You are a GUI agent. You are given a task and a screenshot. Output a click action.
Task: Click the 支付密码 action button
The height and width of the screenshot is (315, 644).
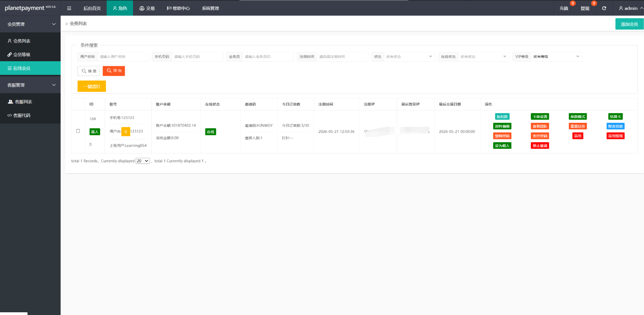pyautogui.click(x=540, y=136)
